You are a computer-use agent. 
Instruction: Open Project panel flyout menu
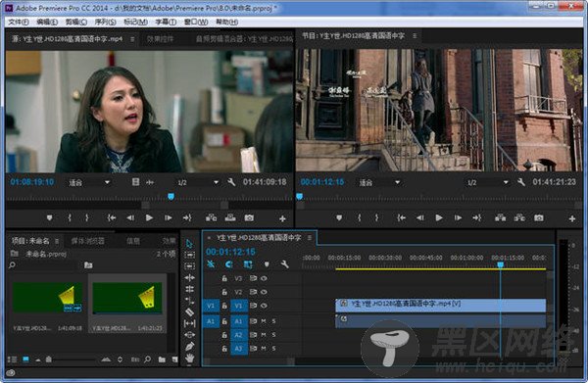point(57,241)
